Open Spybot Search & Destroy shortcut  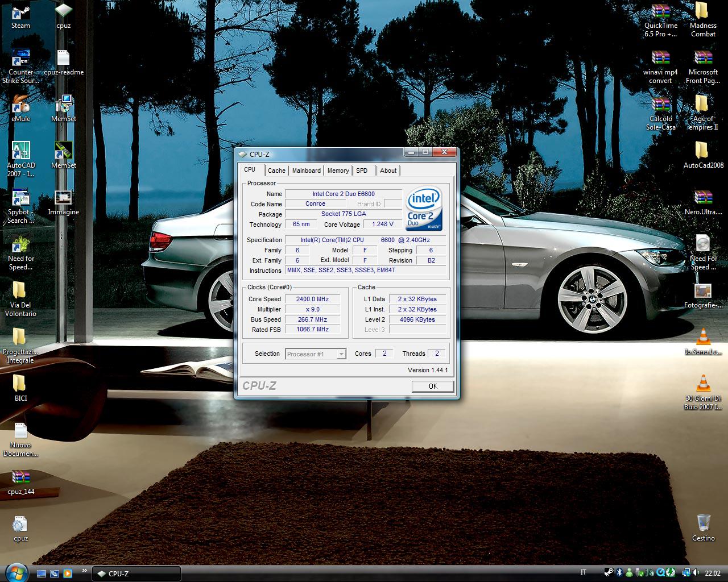[20, 206]
